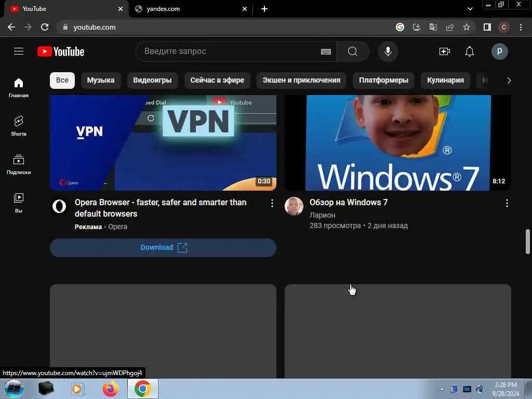Open the Create video icon
Viewport: 532px width, 399px height.
445,51
